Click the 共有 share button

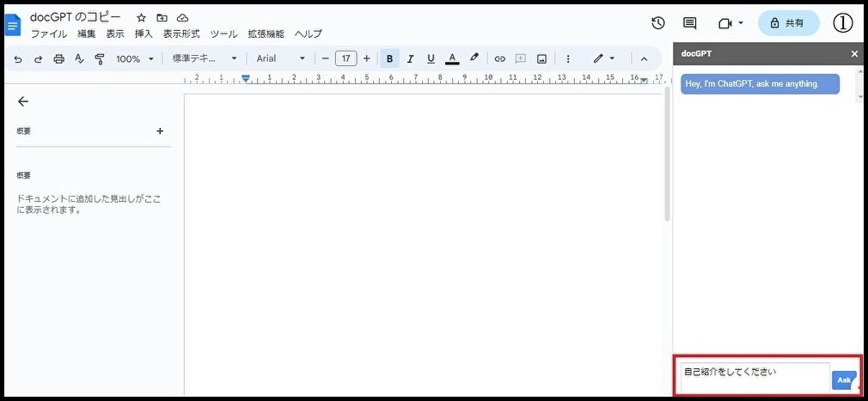click(788, 23)
